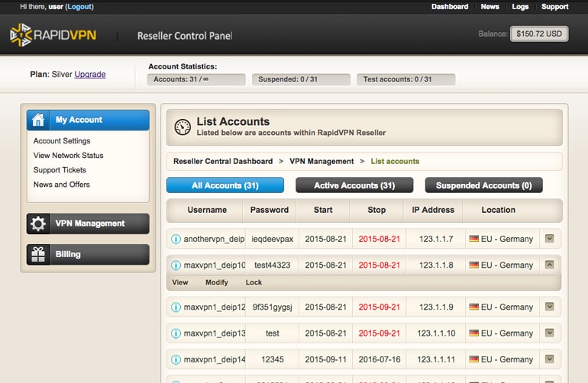
Task: Click the VPN Management gear icon
Action: (x=38, y=224)
